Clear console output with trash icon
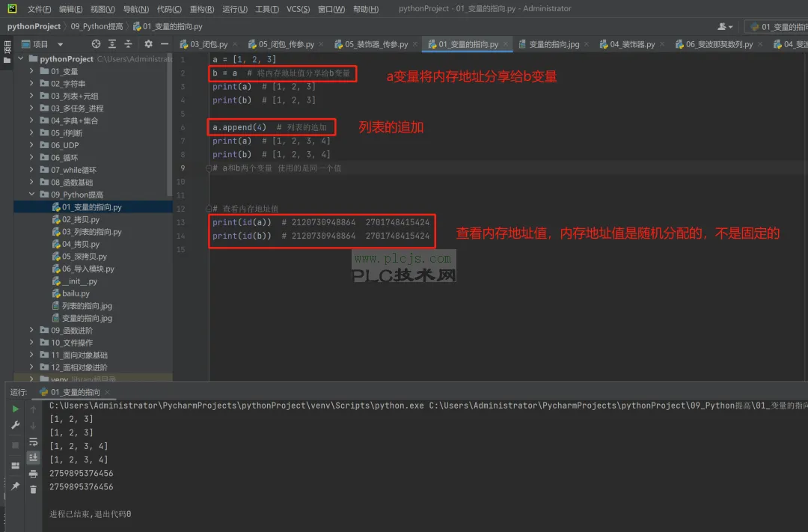Viewport: 808px width, 532px height. click(x=34, y=490)
